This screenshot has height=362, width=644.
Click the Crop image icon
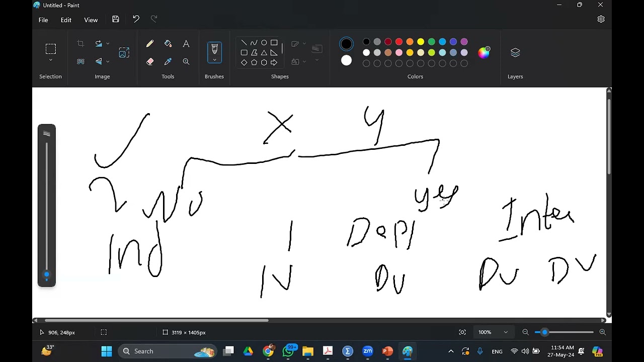[x=80, y=44]
